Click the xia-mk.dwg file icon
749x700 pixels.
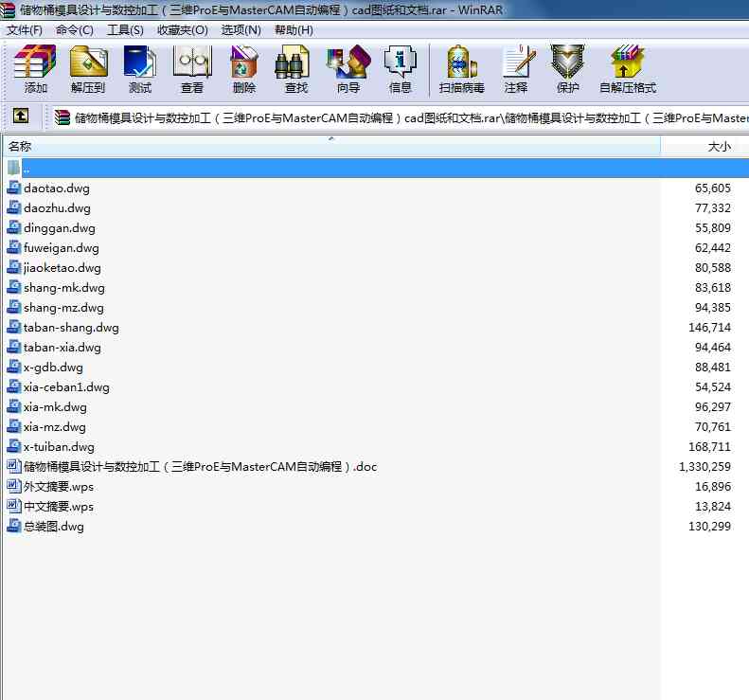click(x=14, y=406)
